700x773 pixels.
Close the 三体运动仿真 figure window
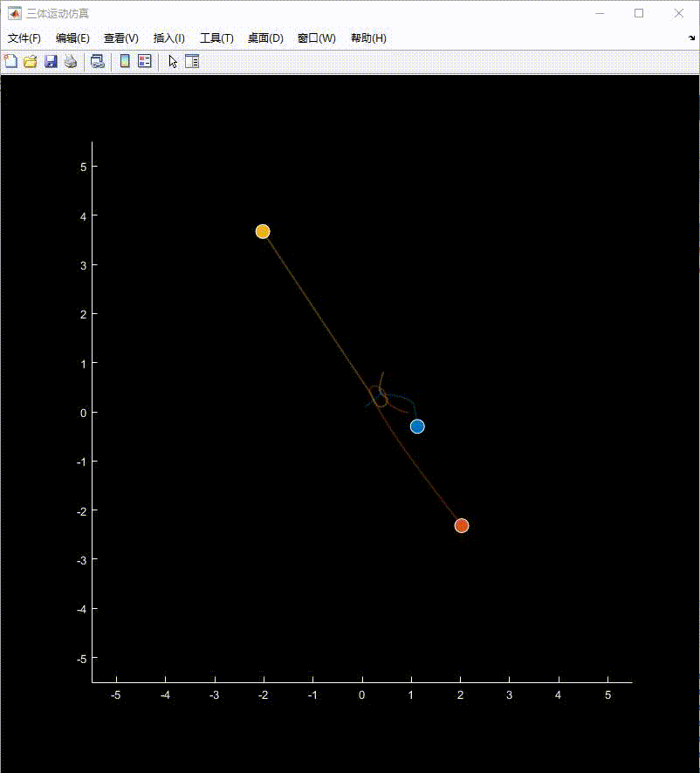(x=679, y=13)
